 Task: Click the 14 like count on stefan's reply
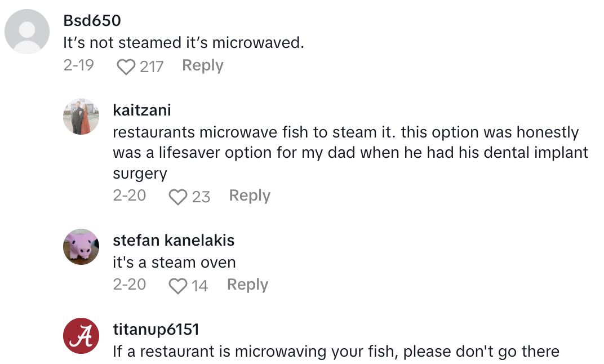click(200, 286)
